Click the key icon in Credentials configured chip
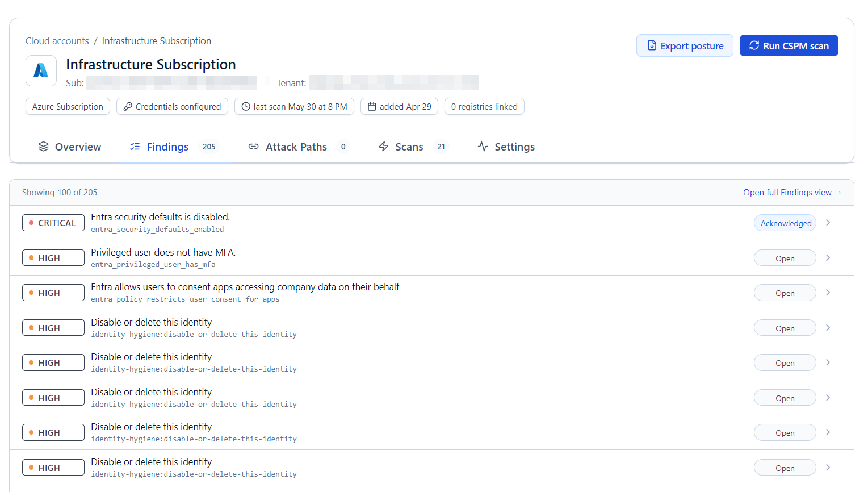 coord(128,106)
